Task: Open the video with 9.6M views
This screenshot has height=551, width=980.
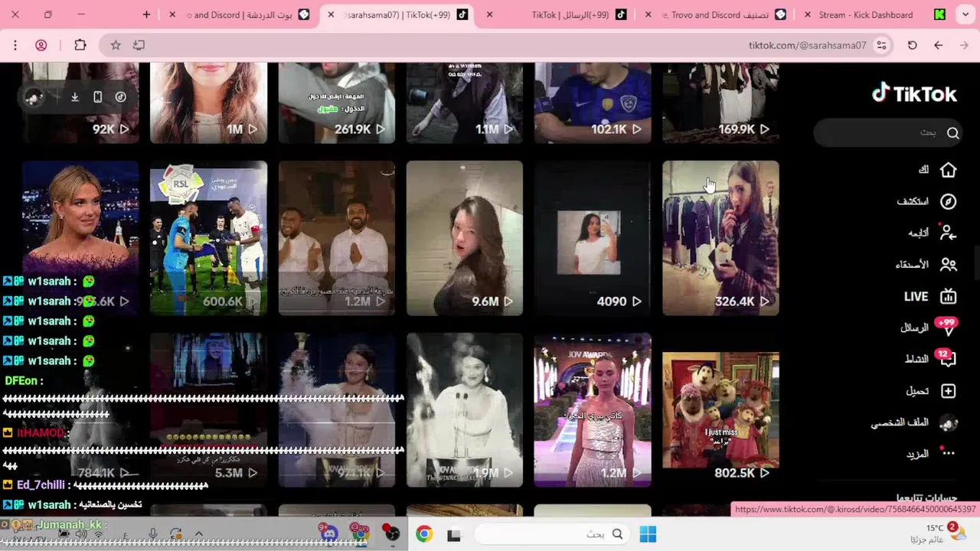Action: click(465, 237)
